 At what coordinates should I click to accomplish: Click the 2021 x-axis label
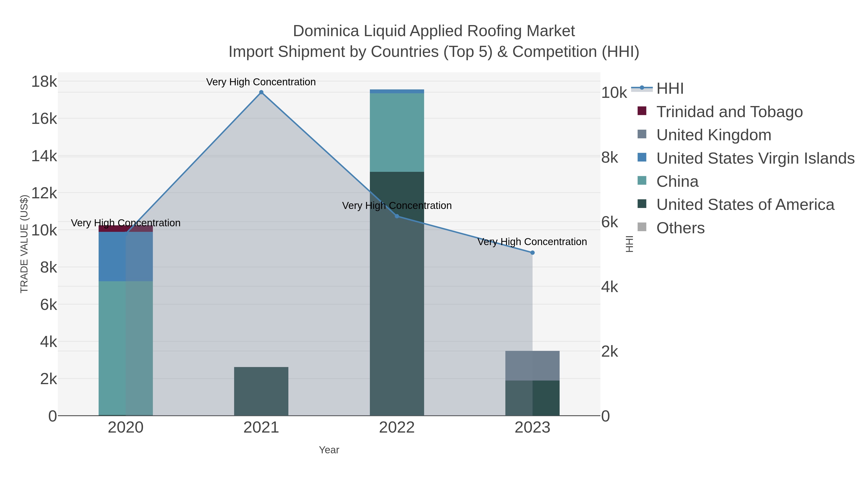(261, 428)
